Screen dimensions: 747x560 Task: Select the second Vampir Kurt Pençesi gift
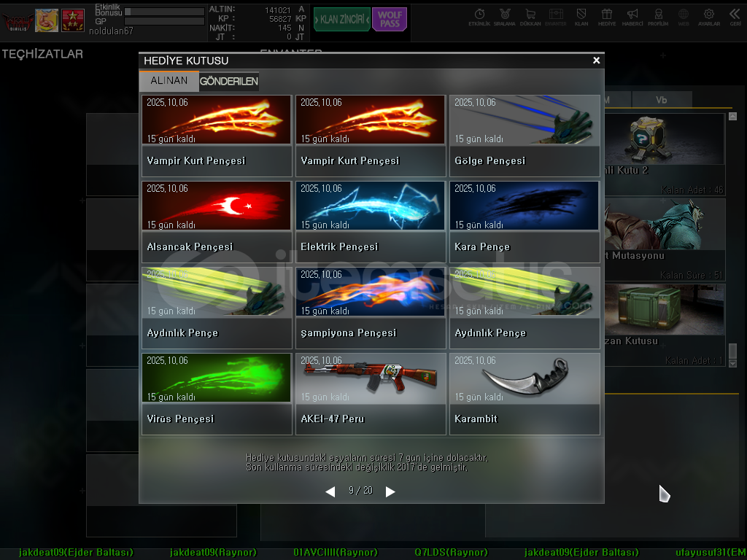pos(371,136)
